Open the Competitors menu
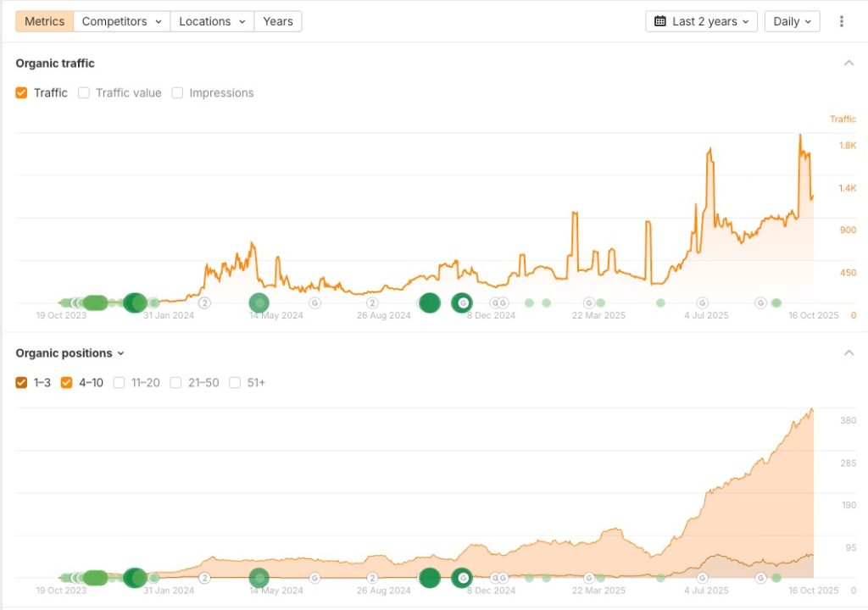868x610 pixels. [x=122, y=21]
